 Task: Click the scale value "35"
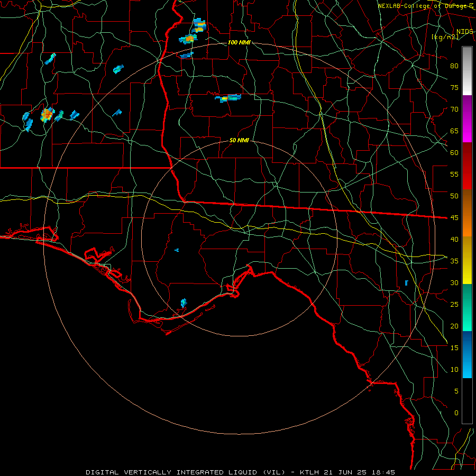tap(454, 261)
